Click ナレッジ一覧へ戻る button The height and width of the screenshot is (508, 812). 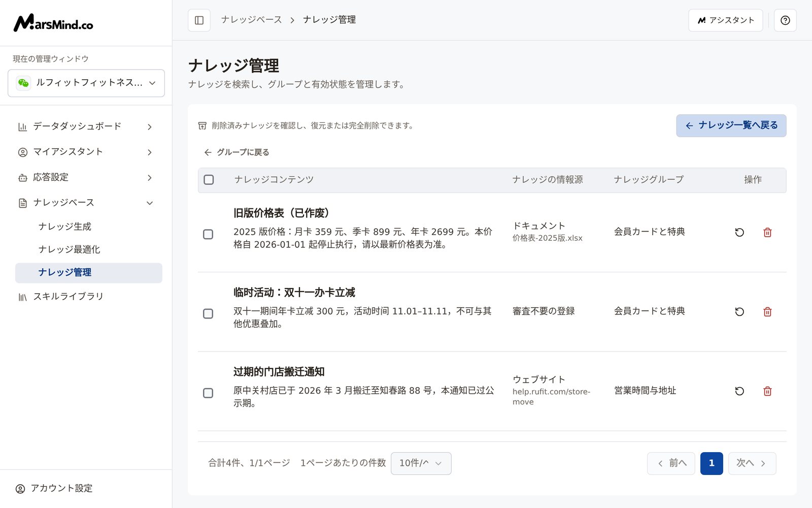731,125
